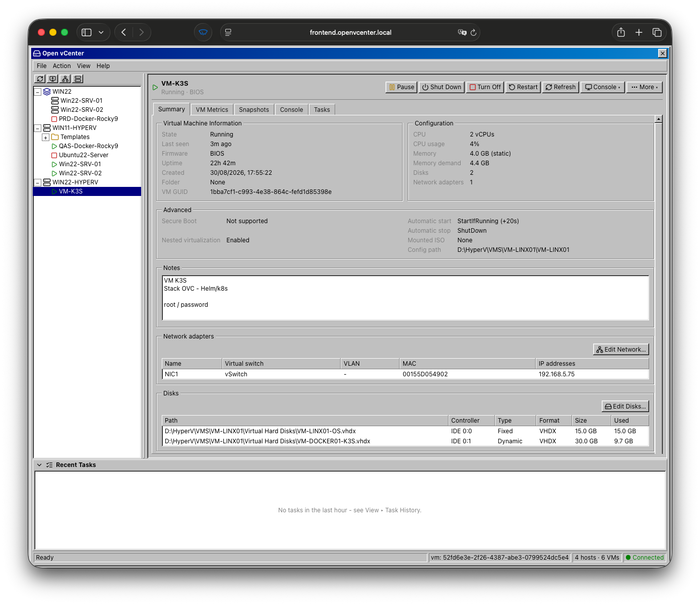700x605 pixels.
Task: Select the VM-LINX01-OS.vhdx disk row
Action: pyautogui.click(x=405, y=431)
